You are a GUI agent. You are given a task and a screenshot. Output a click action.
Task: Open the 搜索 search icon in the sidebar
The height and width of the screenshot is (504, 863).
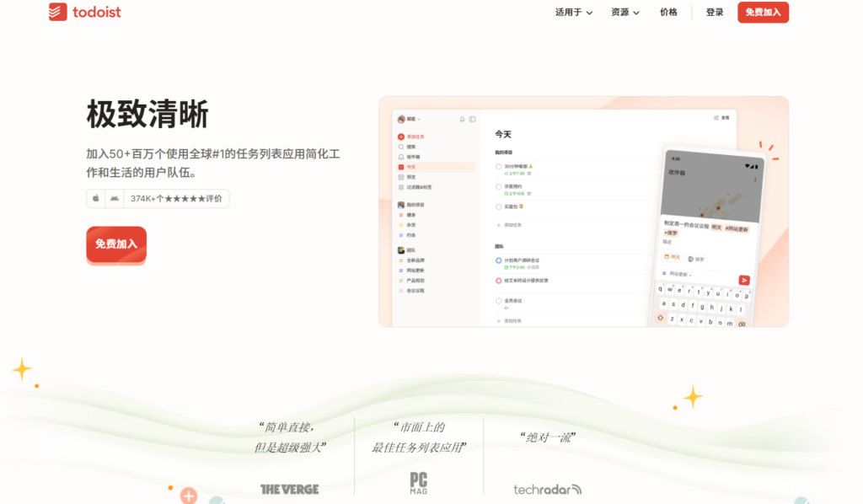click(399, 145)
